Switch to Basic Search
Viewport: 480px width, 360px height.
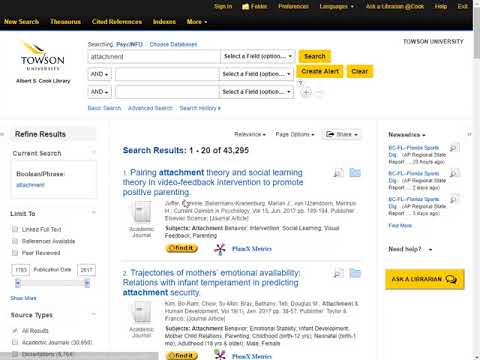tap(104, 108)
